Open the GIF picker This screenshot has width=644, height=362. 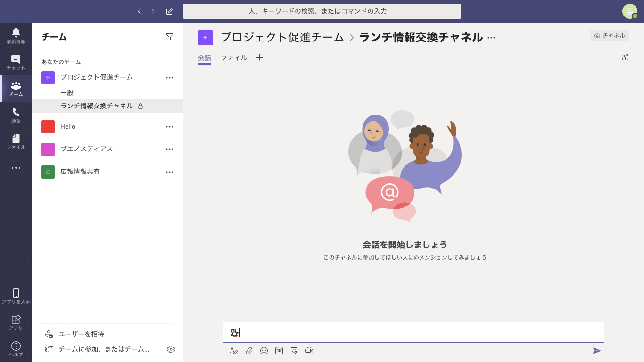pos(279,351)
